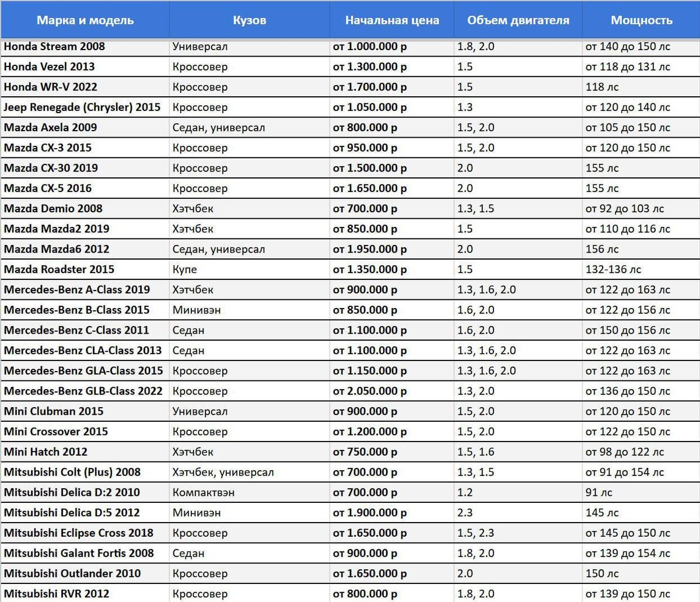This screenshot has height=602, width=700.
Task: Click the 'Марка и модель' column header
Action: pyautogui.click(x=85, y=20)
